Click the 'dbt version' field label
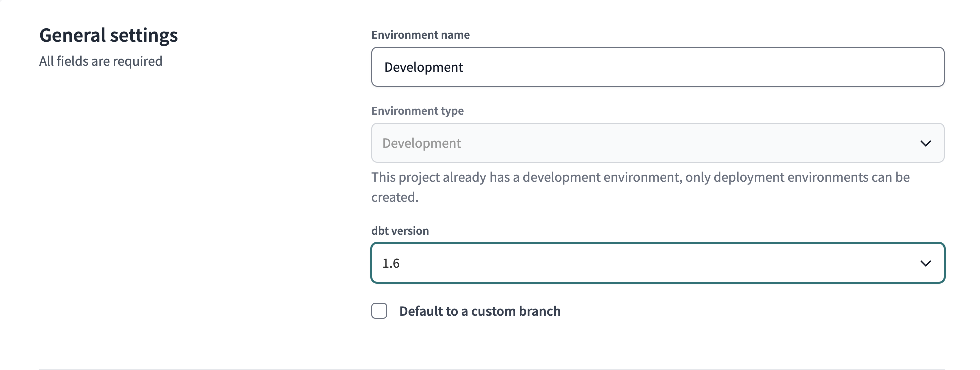The width and height of the screenshot is (980, 370). tap(400, 231)
